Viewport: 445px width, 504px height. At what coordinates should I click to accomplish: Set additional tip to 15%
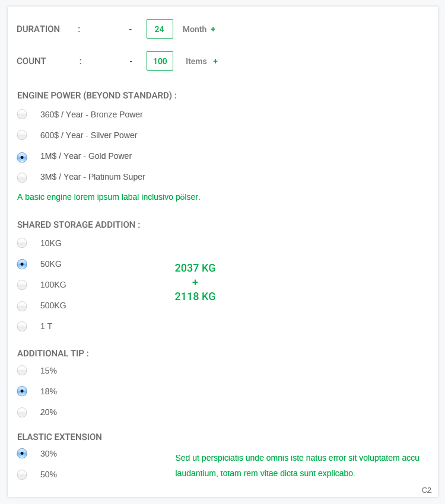coord(22,371)
